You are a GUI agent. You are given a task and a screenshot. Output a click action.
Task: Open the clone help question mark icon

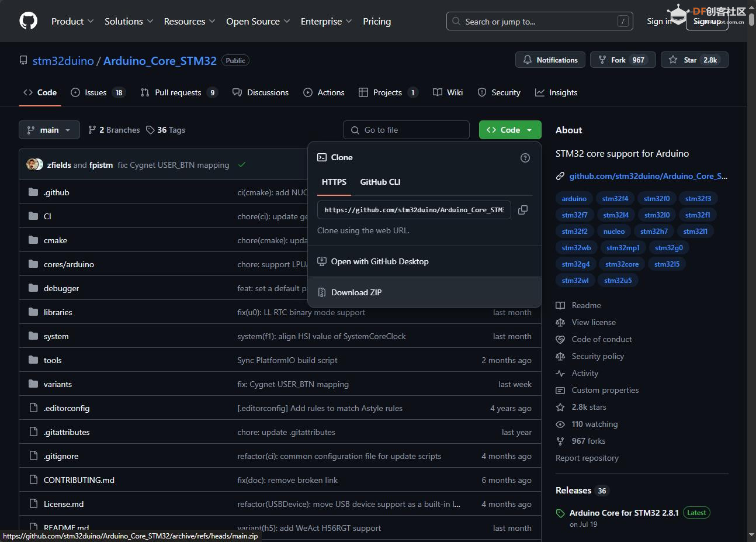point(525,158)
